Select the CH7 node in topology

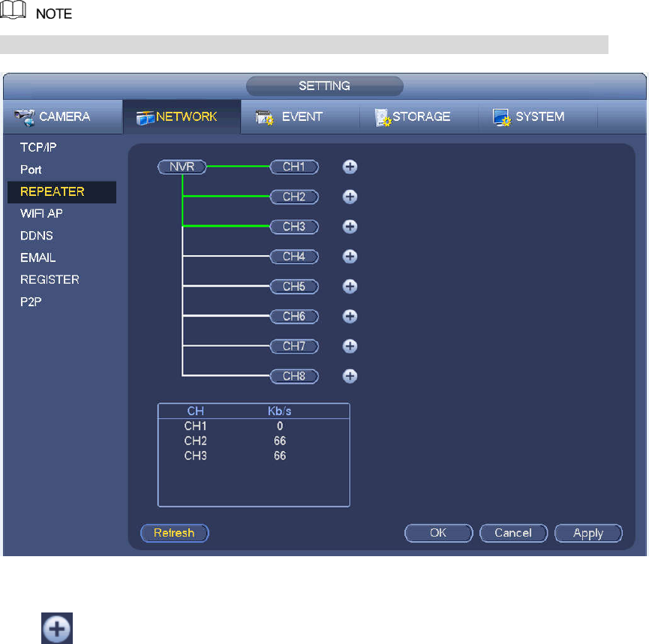tap(294, 346)
